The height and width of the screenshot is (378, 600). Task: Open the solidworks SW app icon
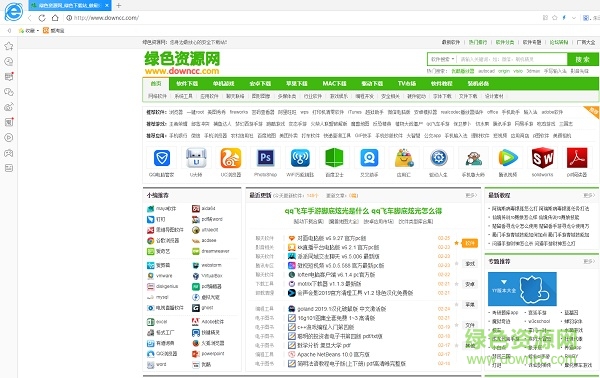(543, 158)
